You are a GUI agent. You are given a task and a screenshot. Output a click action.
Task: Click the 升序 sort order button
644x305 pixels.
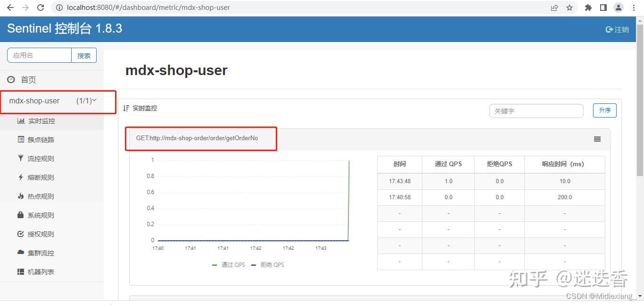point(604,110)
